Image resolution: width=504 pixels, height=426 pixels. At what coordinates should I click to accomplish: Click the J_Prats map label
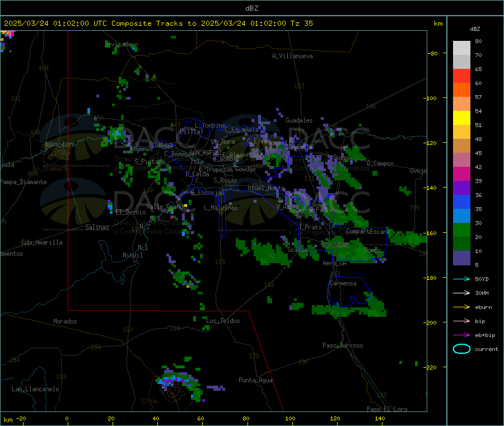pyautogui.click(x=310, y=227)
